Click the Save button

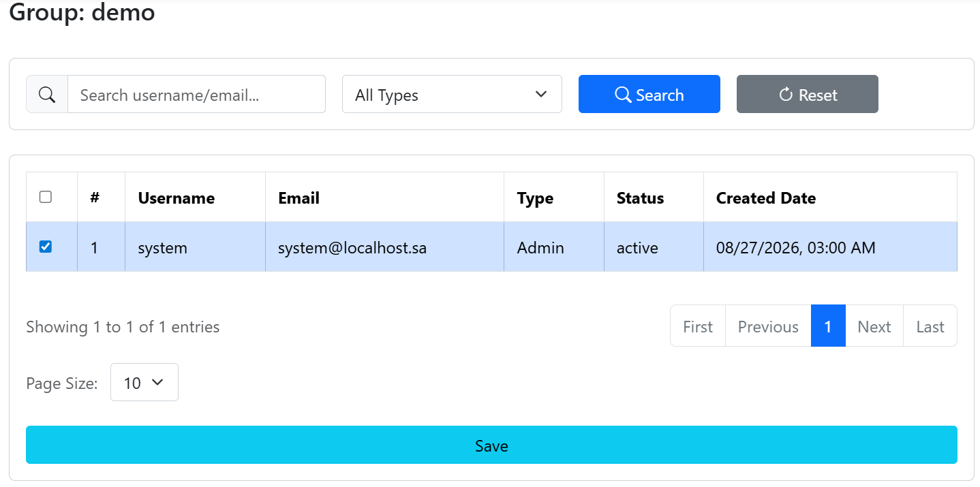(491, 445)
